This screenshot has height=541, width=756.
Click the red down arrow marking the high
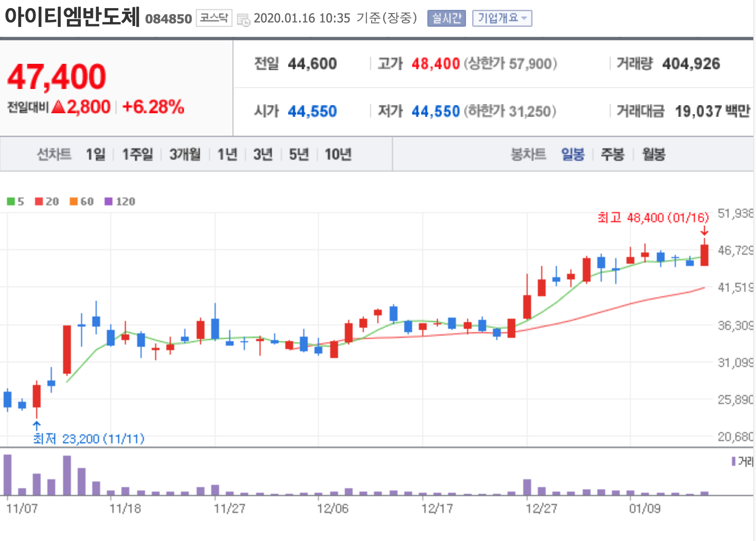[x=704, y=231]
